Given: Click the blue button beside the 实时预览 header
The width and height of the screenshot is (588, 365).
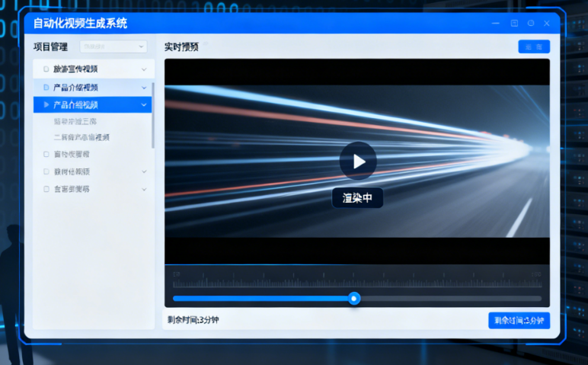Looking at the screenshot, I should [534, 46].
